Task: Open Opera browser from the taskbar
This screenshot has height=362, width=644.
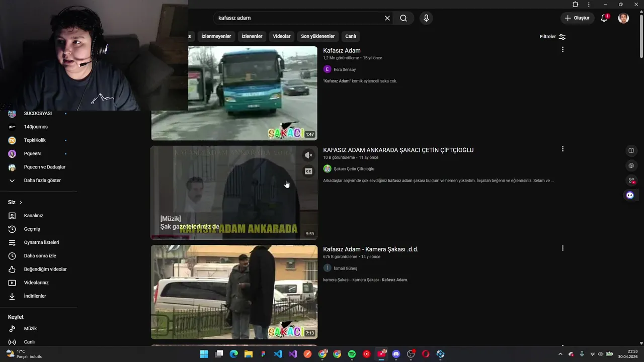Action: (426, 354)
